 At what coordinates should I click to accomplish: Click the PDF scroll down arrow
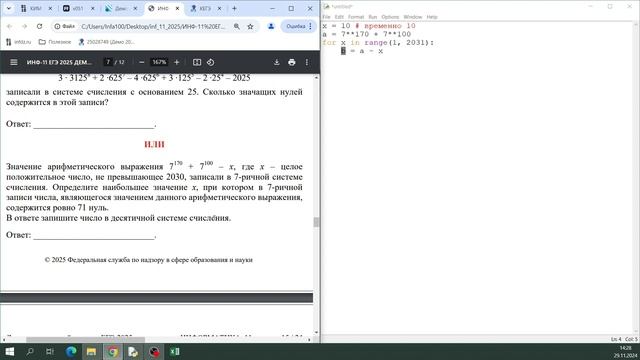[316, 333]
